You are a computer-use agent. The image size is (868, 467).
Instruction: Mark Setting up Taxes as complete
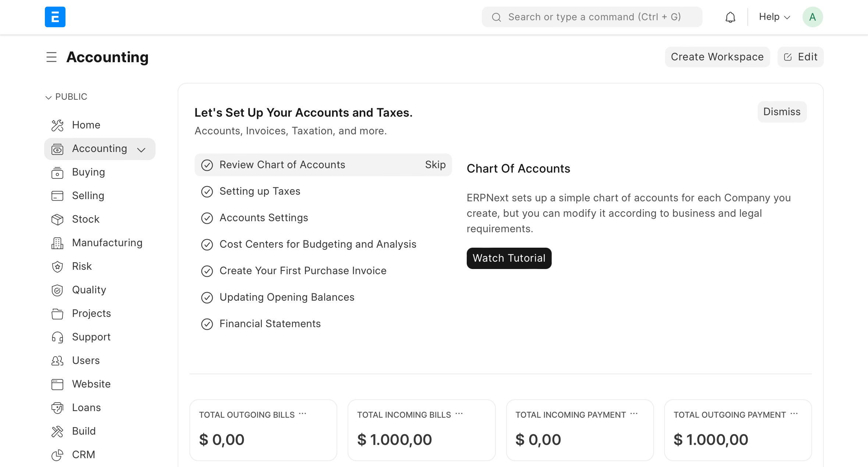[207, 191]
